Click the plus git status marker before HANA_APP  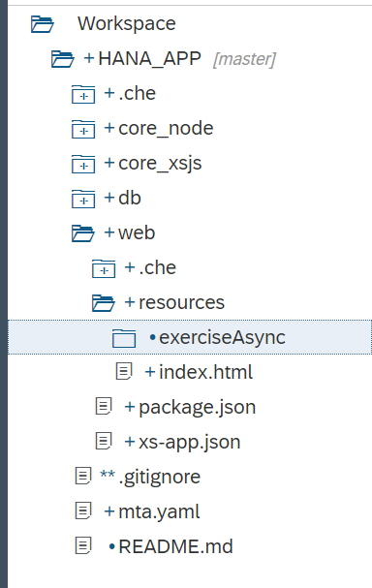(89, 58)
